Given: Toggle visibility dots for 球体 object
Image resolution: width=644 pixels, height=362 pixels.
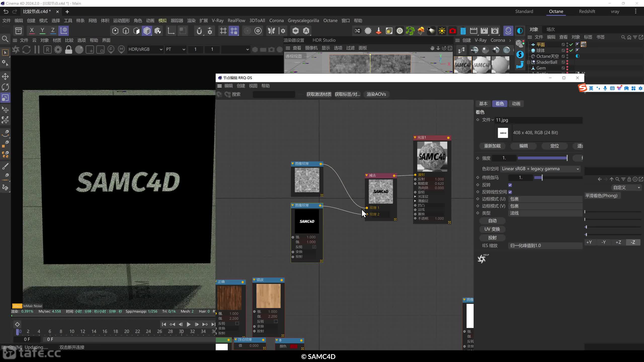Looking at the screenshot, I should (x=567, y=50).
